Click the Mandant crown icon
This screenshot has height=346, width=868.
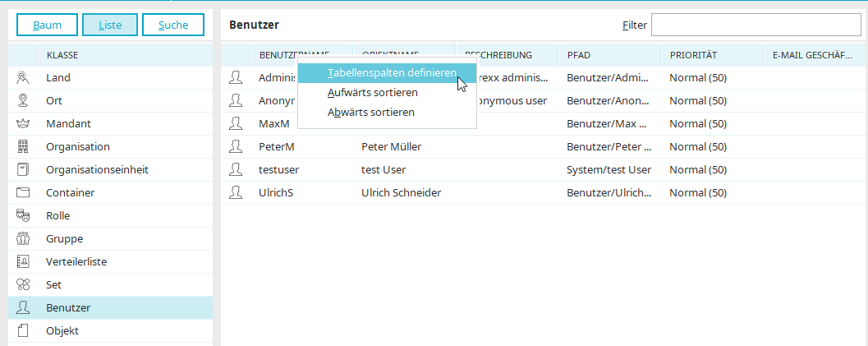(x=23, y=124)
